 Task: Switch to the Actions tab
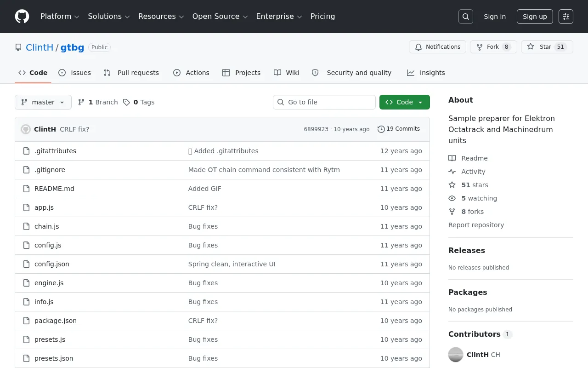coord(191,73)
